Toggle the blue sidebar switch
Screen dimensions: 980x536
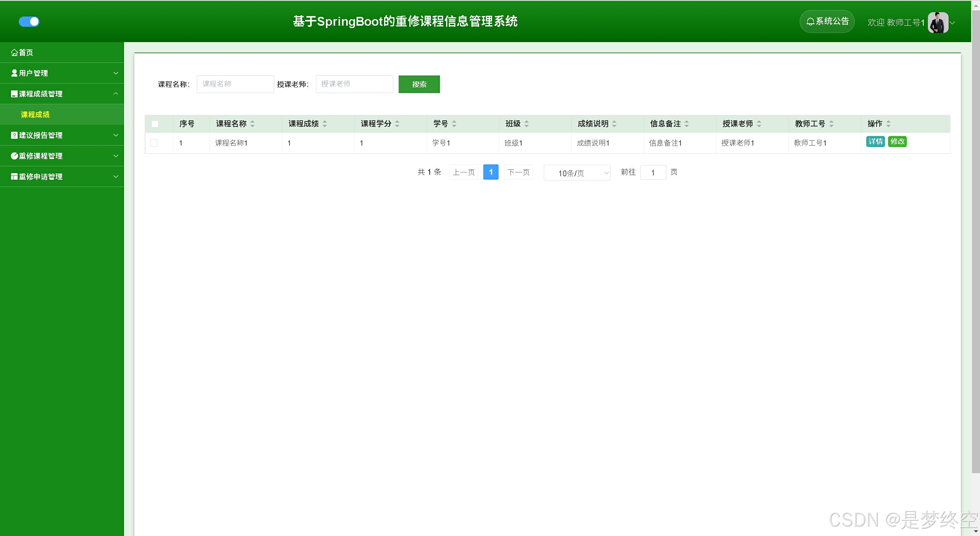(29, 21)
